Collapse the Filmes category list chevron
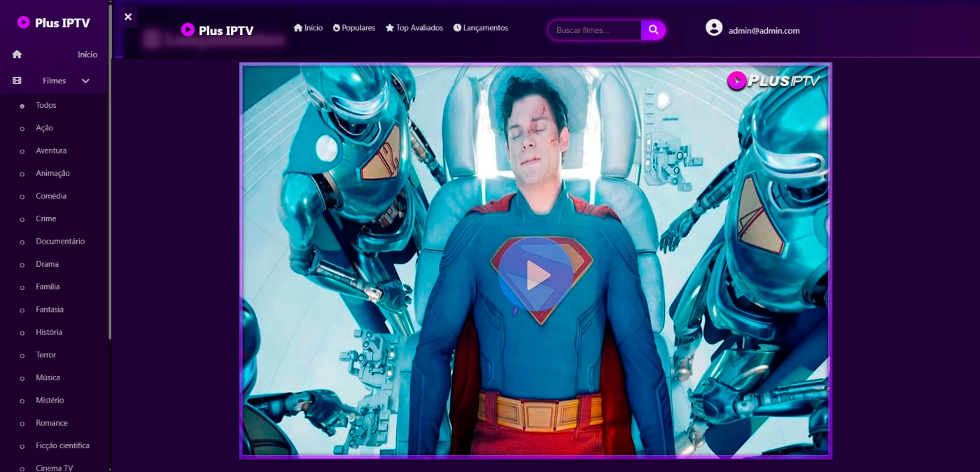 tap(85, 81)
